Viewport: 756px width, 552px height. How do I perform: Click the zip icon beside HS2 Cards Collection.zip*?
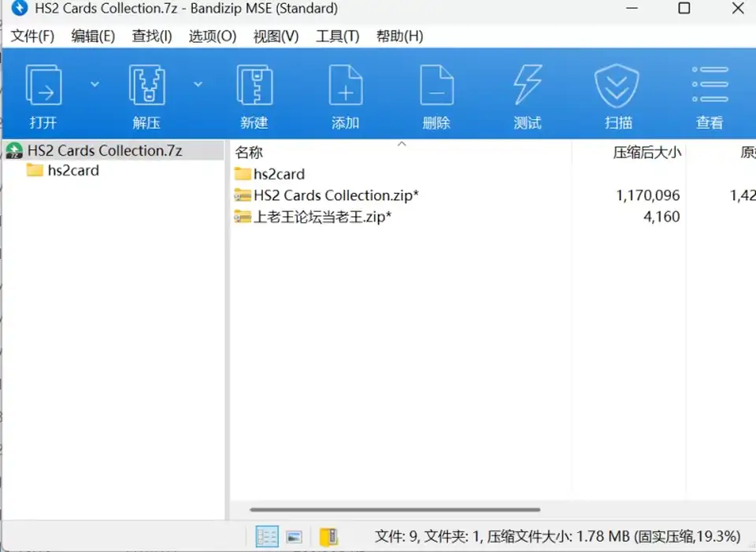(243, 195)
